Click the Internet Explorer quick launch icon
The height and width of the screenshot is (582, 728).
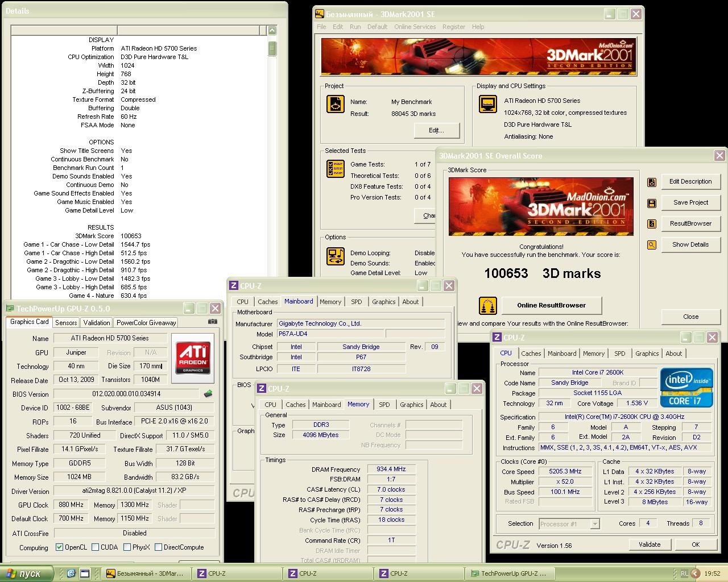click(71, 573)
